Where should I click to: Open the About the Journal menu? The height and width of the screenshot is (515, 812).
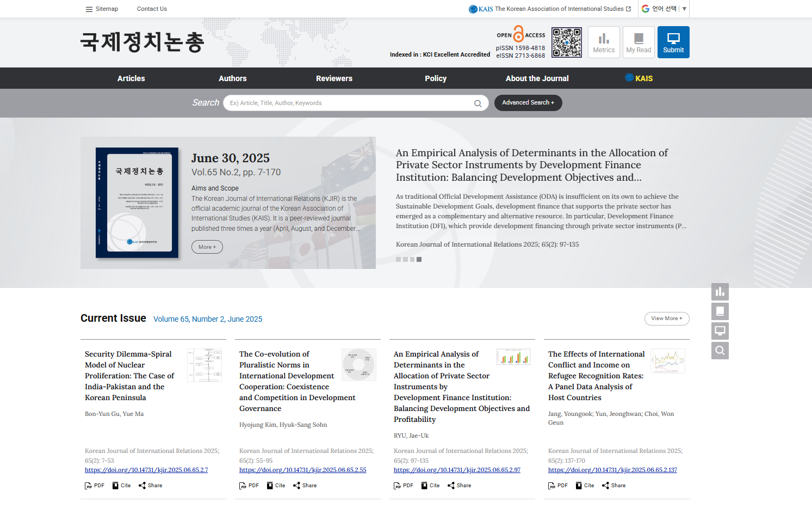(x=537, y=78)
